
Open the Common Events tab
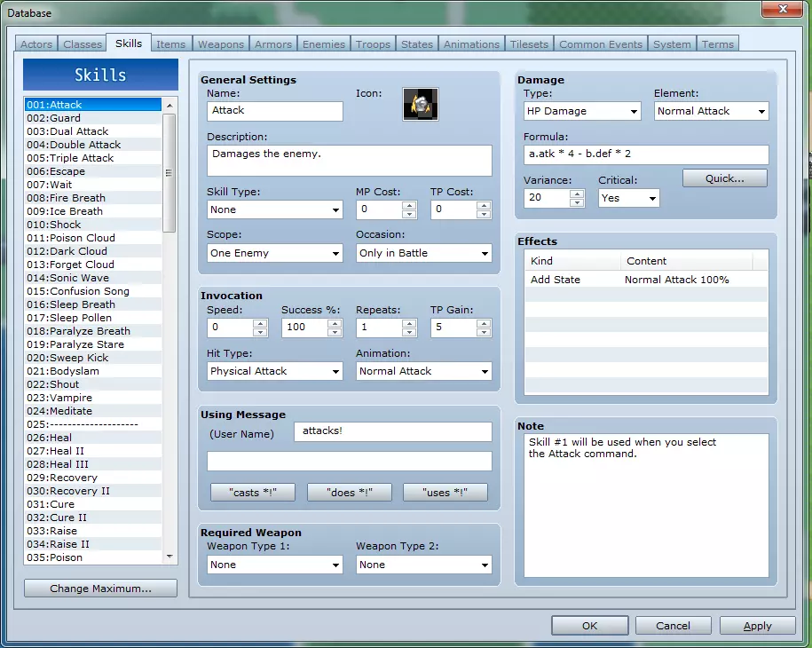tap(601, 44)
